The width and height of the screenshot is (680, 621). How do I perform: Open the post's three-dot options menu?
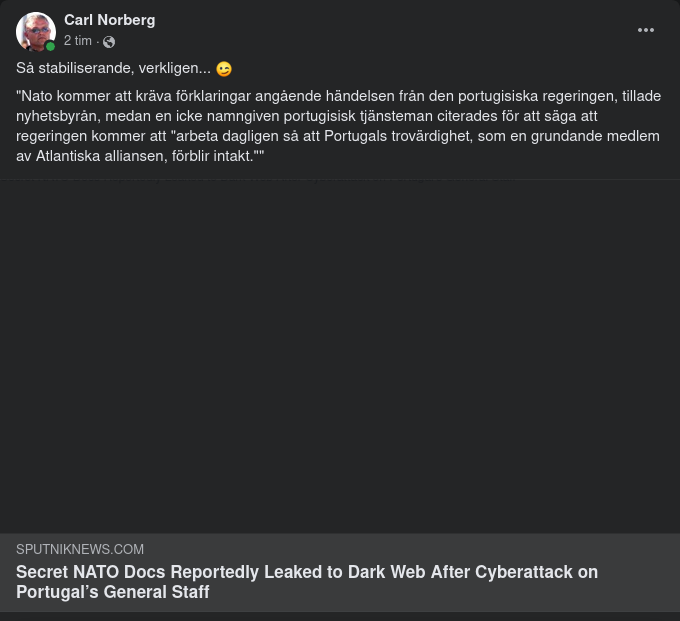tap(646, 30)
